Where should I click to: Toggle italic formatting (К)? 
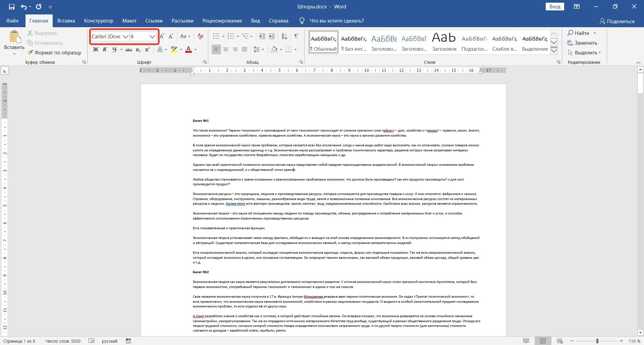105,50
